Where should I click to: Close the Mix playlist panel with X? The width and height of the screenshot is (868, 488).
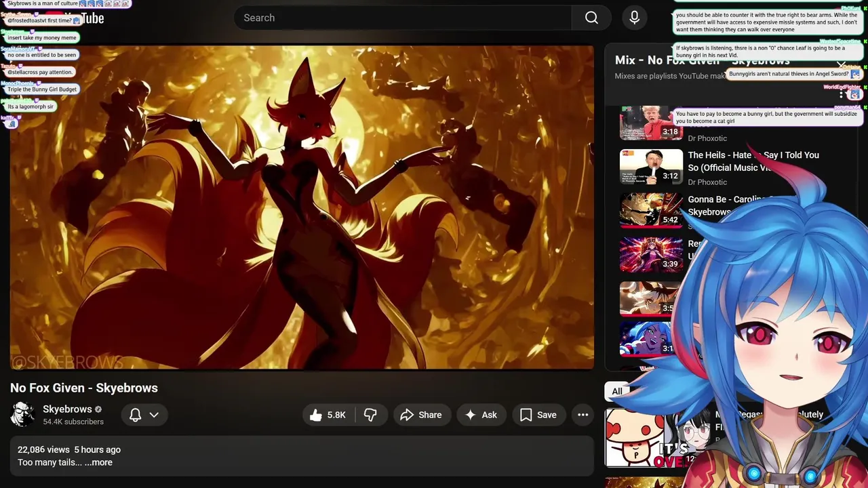coord(841,65)
